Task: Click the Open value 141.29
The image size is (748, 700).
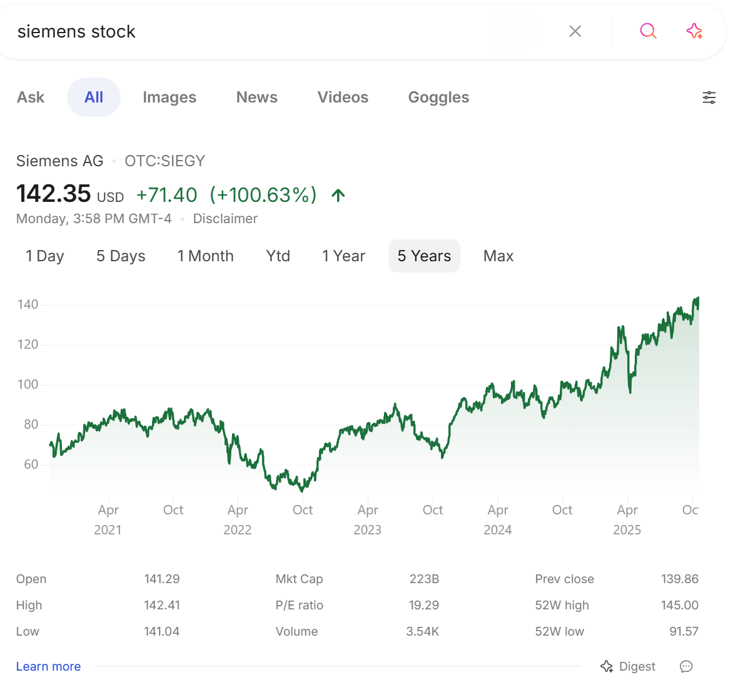Action: 162,579
